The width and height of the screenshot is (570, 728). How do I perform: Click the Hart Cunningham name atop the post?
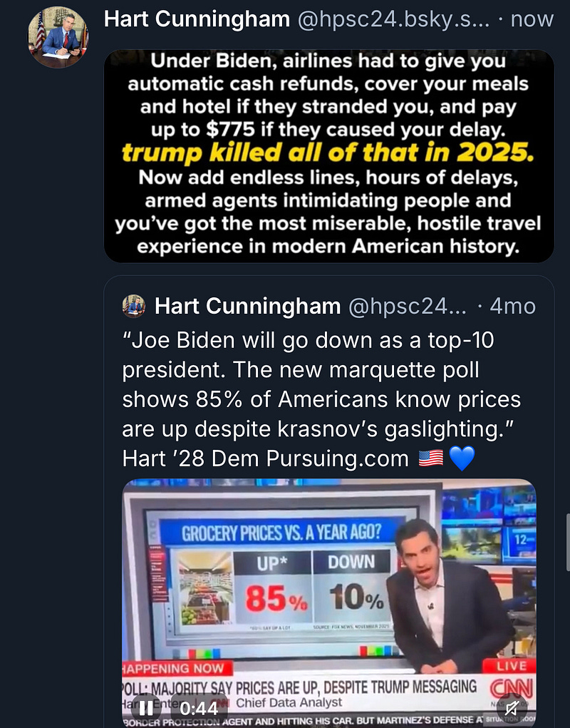point(197,19)
